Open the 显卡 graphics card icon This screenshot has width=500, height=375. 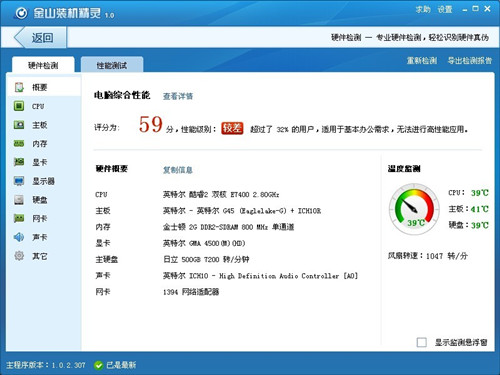click(19, 162)
